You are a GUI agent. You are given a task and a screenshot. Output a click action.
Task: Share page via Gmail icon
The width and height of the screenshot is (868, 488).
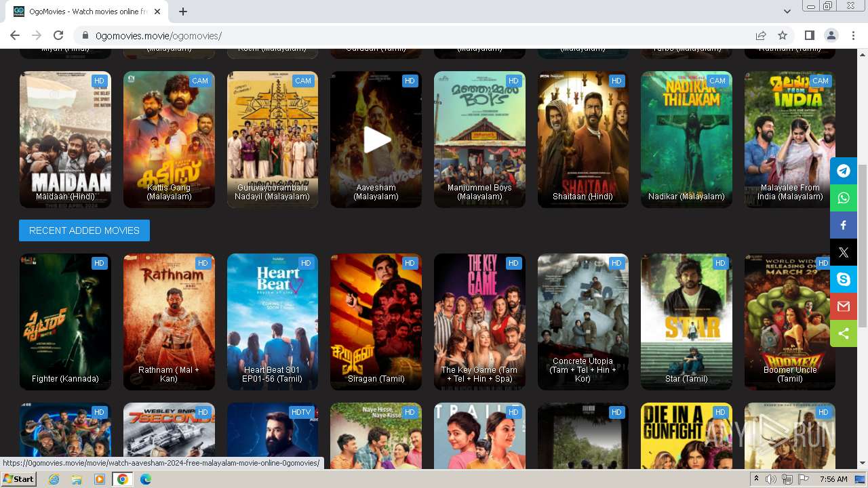click(x=844, y=306)
